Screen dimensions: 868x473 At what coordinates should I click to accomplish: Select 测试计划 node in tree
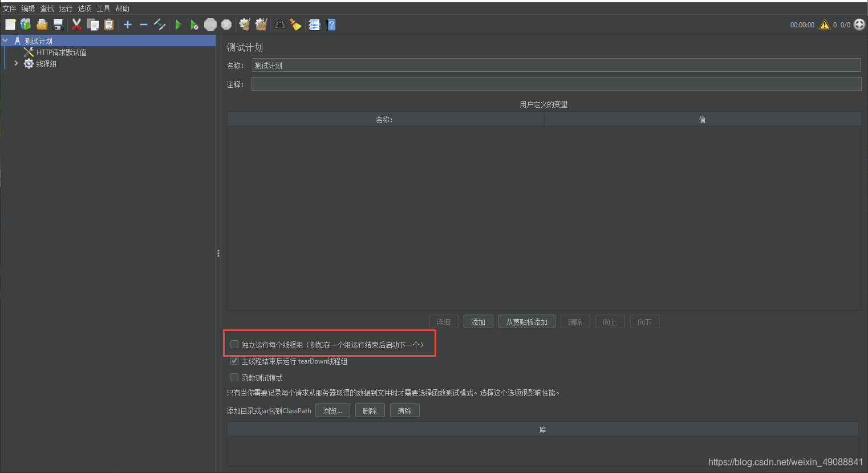coord(38,41)
